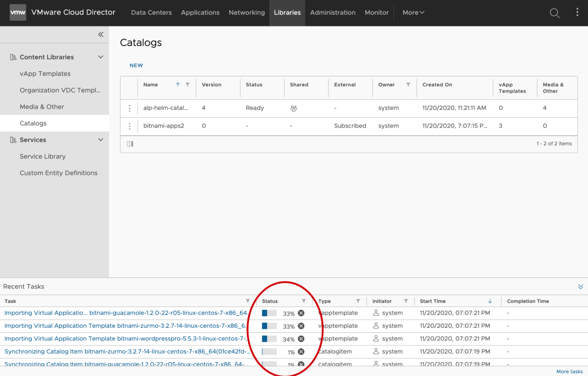Open the More tasks link
The height and width of the screenshot is (376, 588).
[x=569, y=371]
